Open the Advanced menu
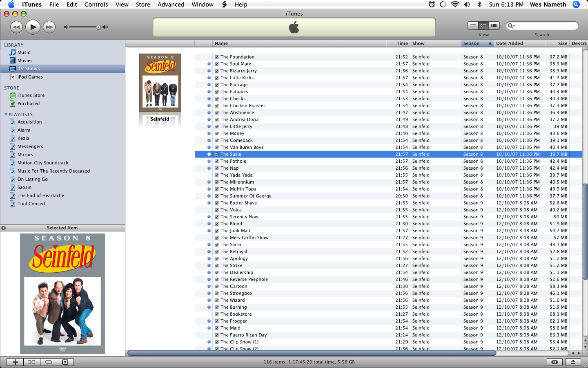This screenshot has width=588, height=368. (171, 4)
